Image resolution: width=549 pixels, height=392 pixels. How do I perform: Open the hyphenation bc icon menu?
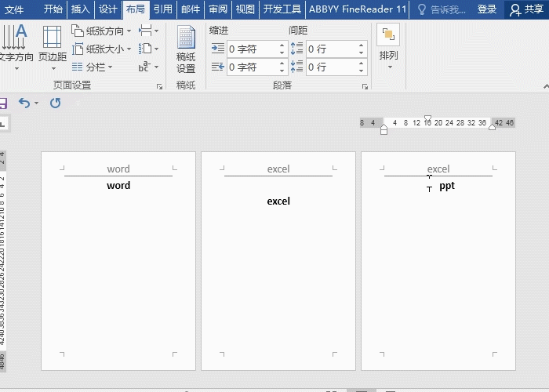[147, 67]
